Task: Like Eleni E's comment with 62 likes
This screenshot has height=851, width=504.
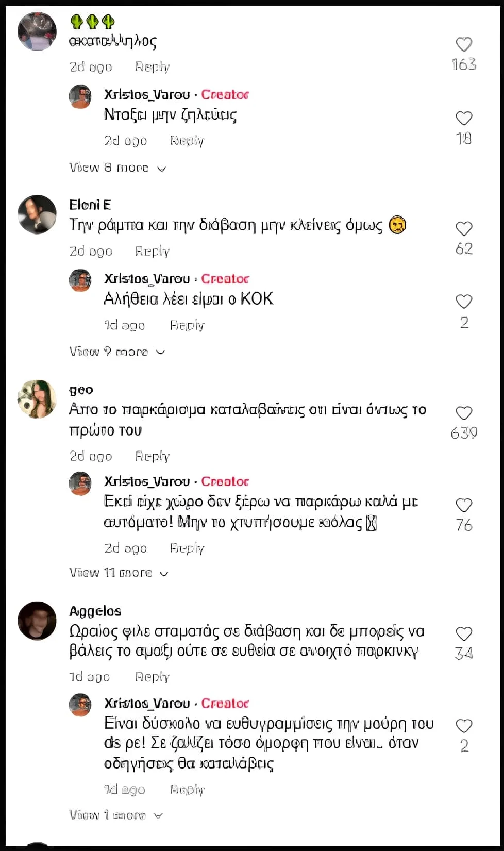Action: (x=464, y=228)
